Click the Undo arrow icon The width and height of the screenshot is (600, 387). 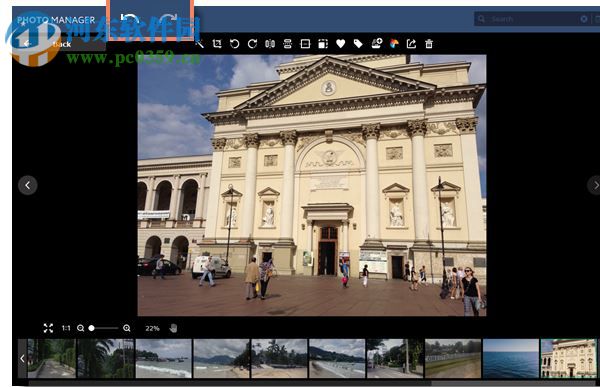tap(130, 18)
